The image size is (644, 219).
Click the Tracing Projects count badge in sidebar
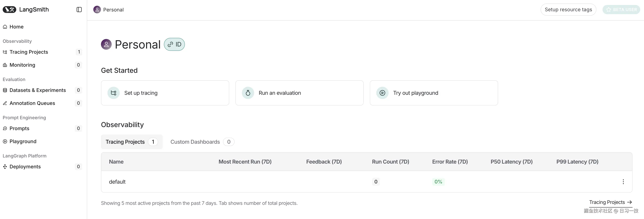(x=79, y=52)
